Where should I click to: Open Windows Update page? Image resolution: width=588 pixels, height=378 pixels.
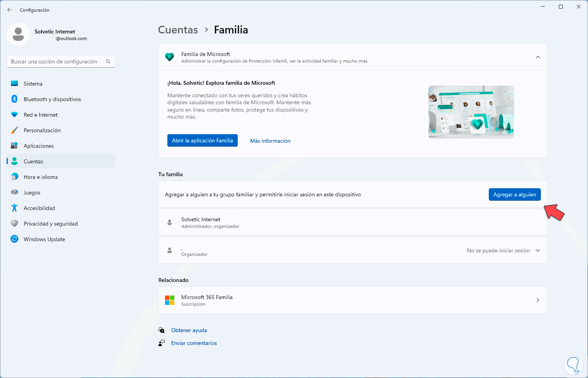(61, 239)
